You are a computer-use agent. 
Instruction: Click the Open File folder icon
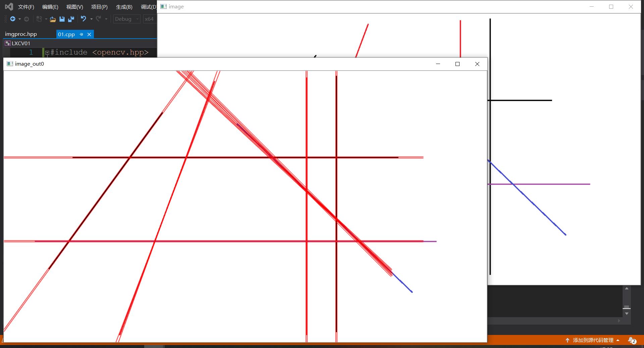click(x=53, y=19)
